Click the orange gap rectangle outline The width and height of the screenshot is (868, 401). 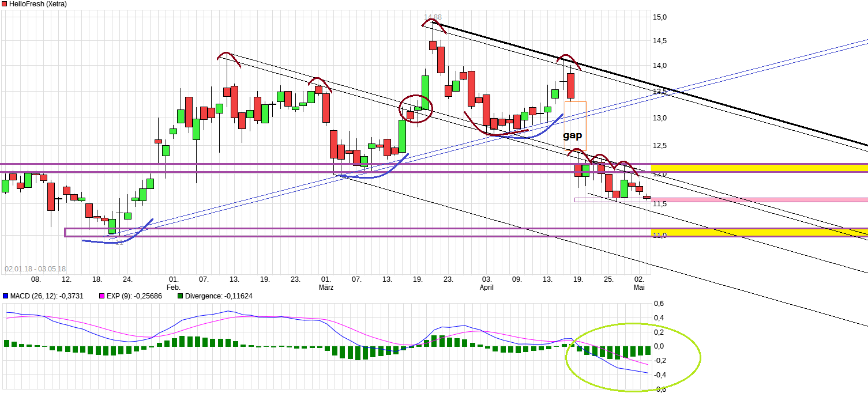click(x=586, y=124)
